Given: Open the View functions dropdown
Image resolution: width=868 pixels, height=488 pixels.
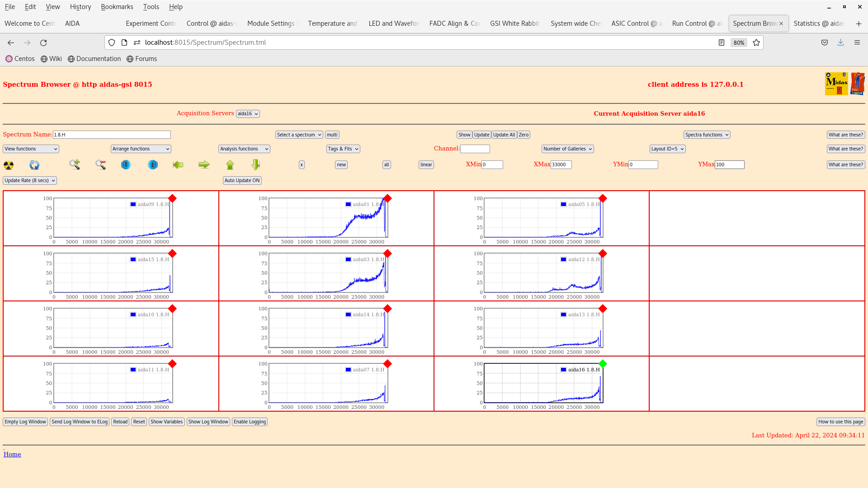Looking at the screenshot, I should 31,149.
